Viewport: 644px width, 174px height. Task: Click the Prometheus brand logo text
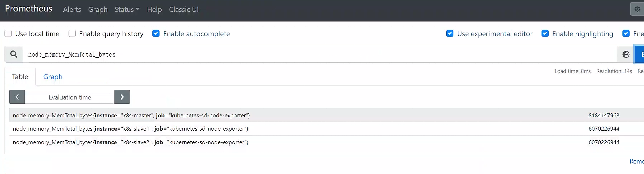pos(28,9)
